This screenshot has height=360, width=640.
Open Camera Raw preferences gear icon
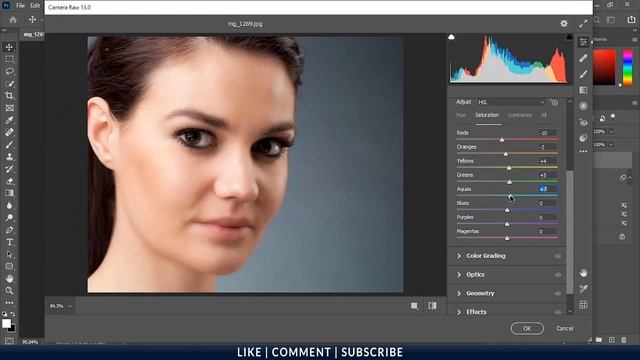point(564,24)
